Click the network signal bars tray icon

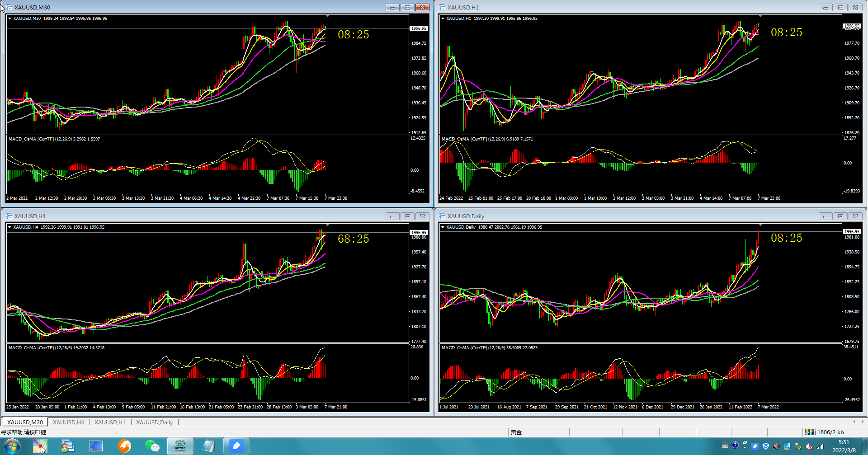(820, 446)
